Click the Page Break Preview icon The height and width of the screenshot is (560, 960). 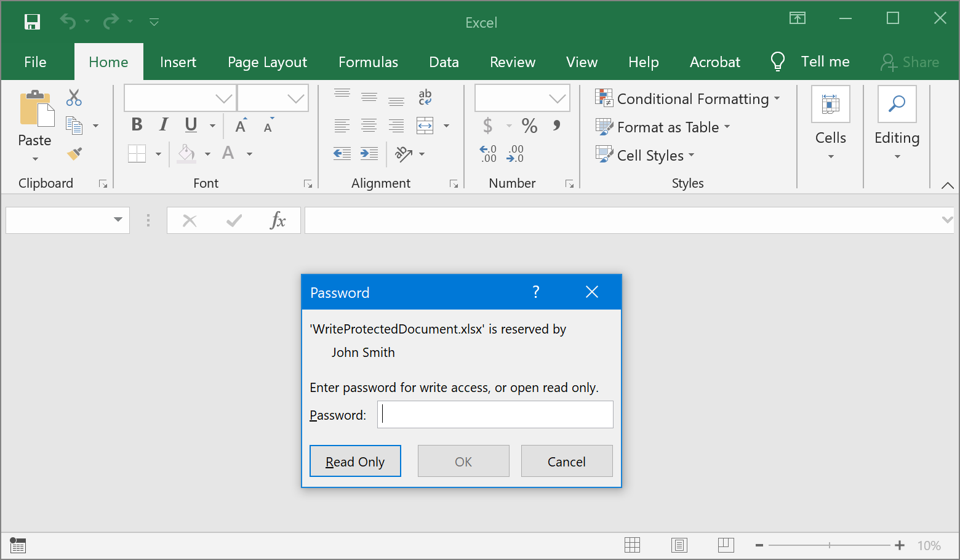pos(726,545)
